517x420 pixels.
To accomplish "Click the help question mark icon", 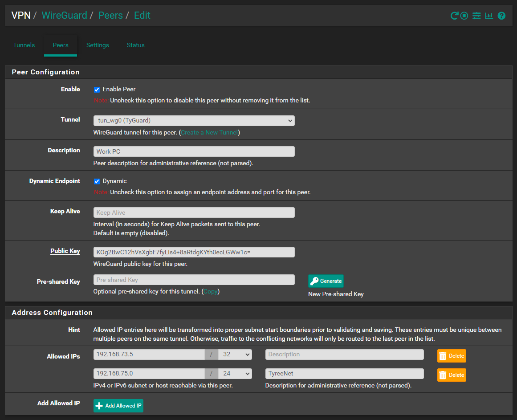I will 501,16.
